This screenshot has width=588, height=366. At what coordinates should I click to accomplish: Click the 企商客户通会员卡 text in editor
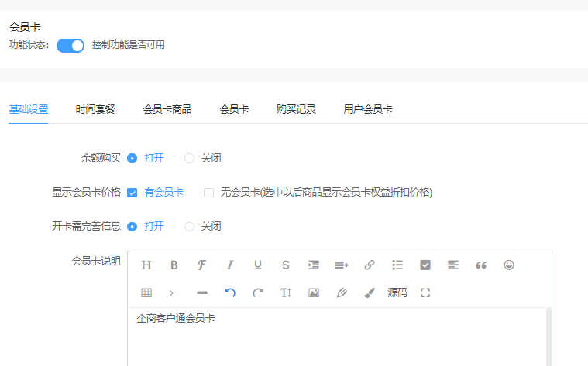click(x=176, y=319)
